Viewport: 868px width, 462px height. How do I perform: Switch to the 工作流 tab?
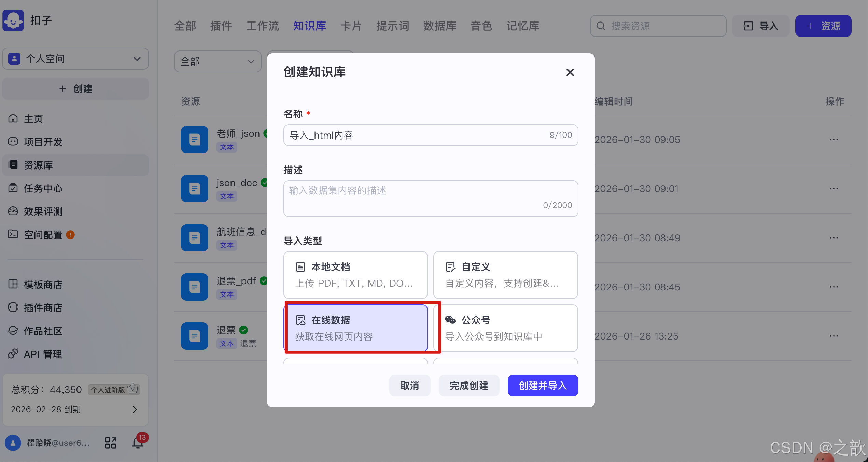pos(262,26)
